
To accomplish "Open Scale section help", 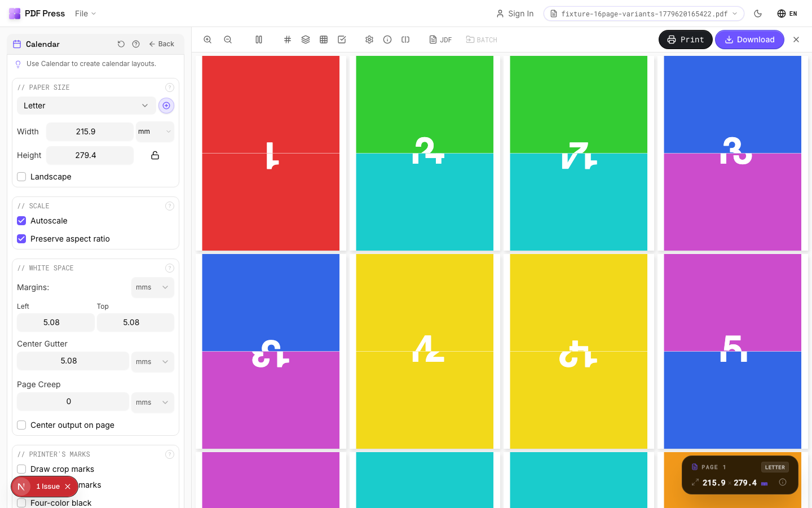I will (170, 206).
